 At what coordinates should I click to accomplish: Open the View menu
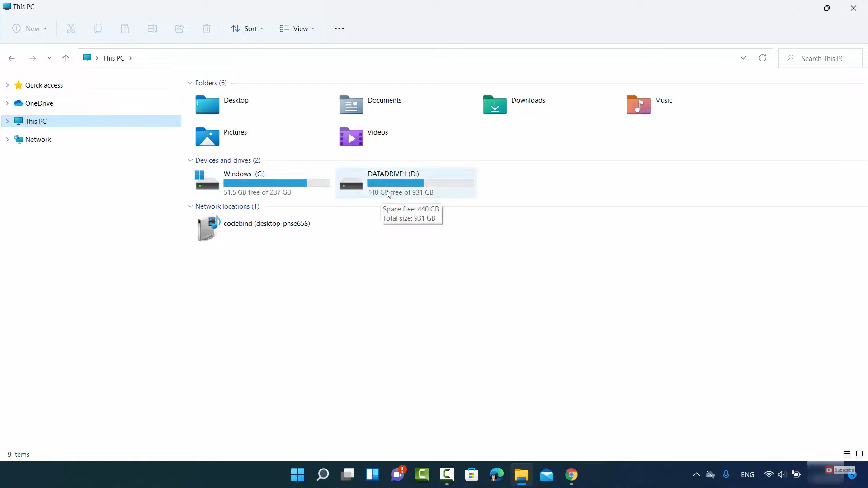(297, 28)
